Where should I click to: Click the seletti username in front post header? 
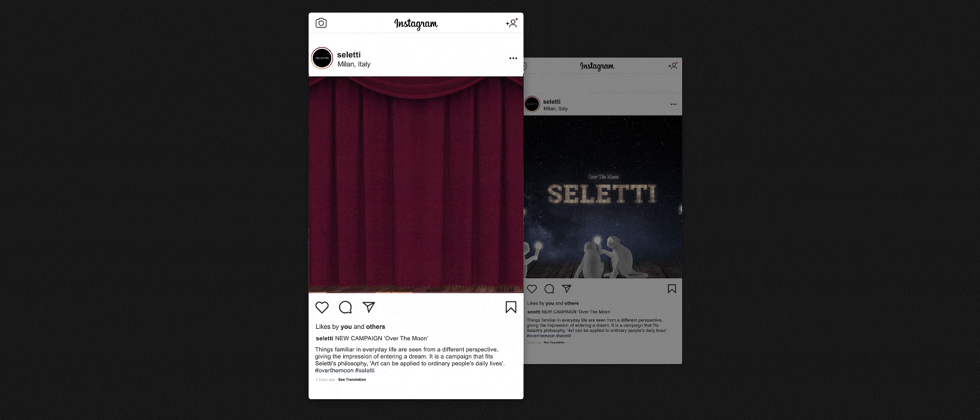(349, 55)
